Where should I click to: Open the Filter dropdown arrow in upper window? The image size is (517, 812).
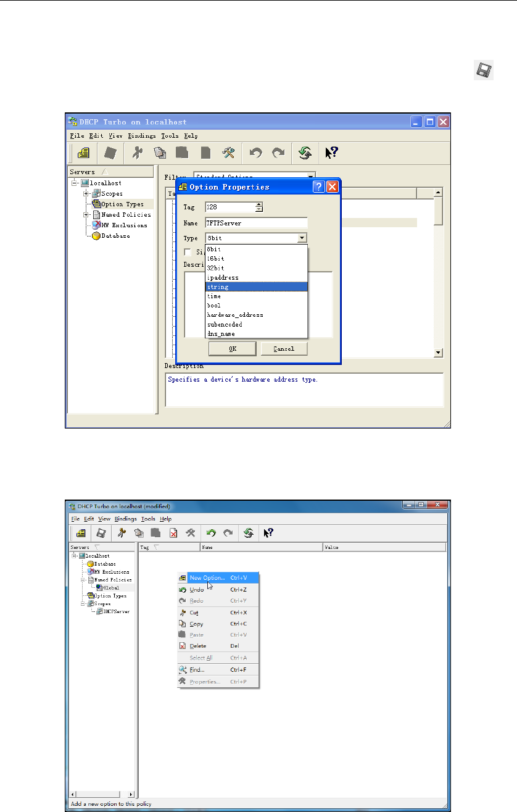310,177
